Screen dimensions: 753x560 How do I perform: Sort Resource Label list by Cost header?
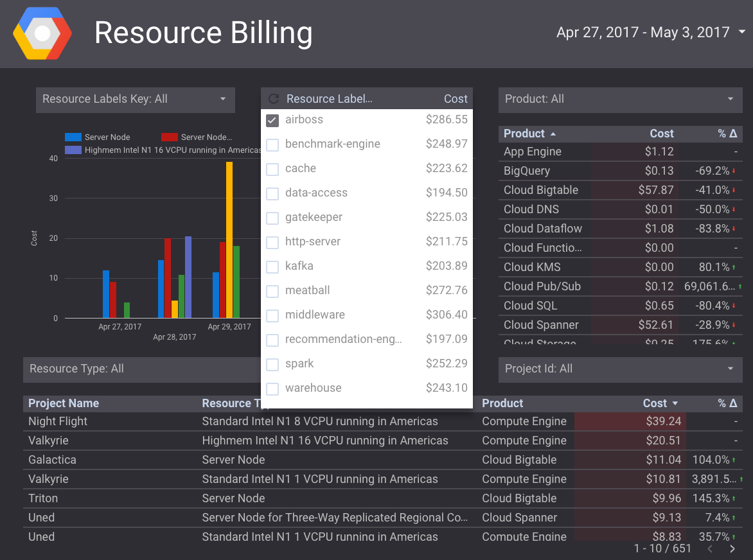tap(456, 99)
